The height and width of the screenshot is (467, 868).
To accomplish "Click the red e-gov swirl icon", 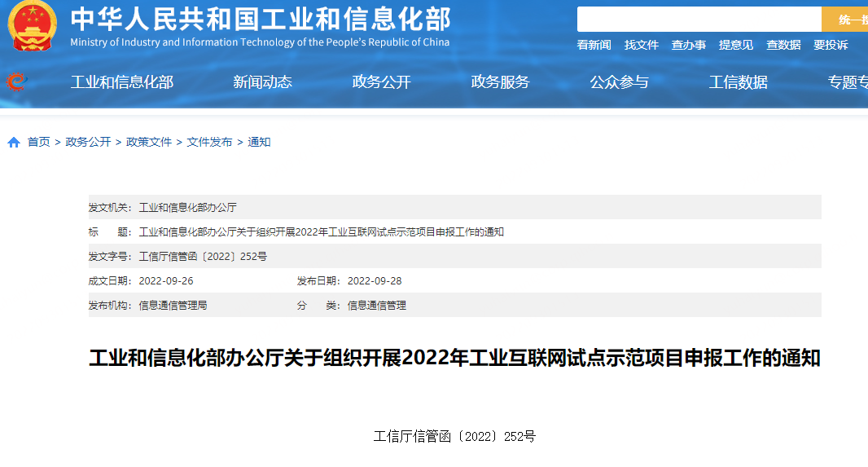I will 16,82.
